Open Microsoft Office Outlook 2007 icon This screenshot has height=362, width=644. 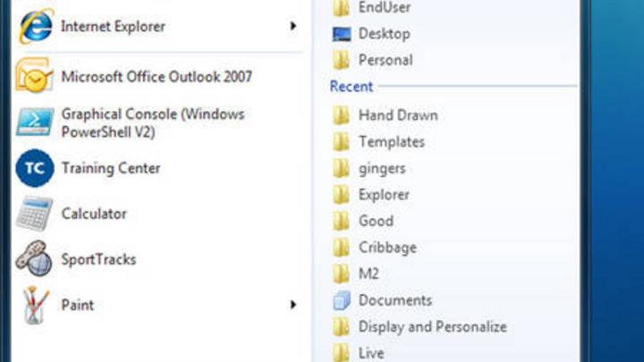[x=34, y=77]
